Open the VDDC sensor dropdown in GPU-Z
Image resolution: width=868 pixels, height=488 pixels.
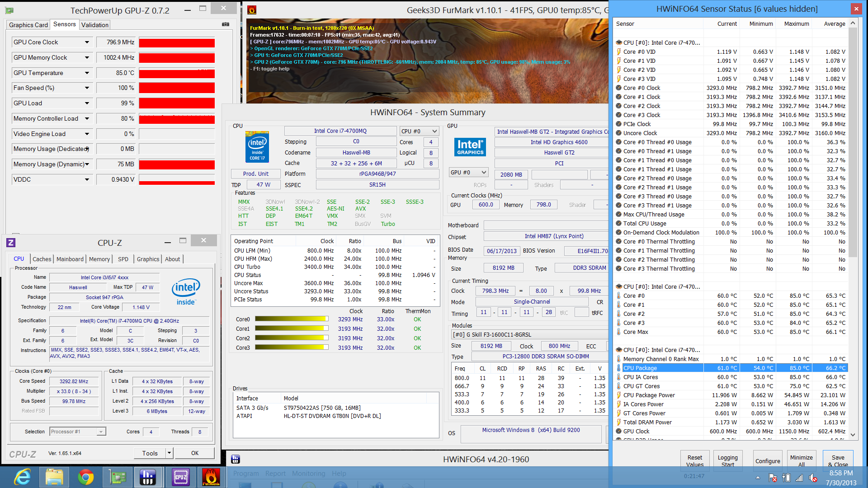87,179
